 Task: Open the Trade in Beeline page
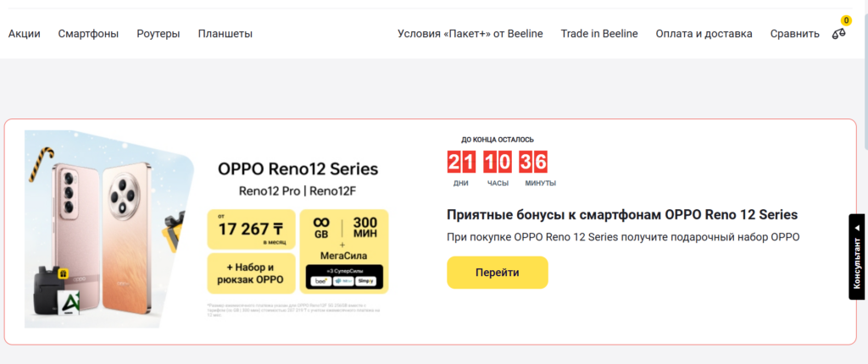click(599, 34)
